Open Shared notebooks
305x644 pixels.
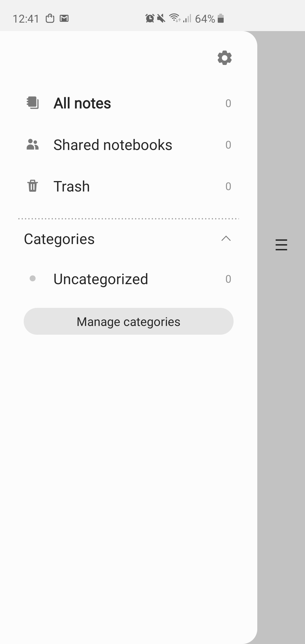[113, 145]
